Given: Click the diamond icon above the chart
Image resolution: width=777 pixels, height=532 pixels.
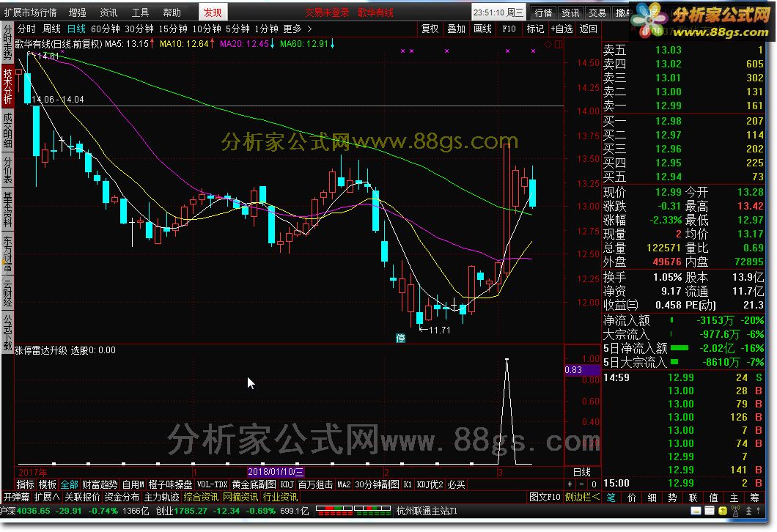Looking at the screenshot, I should tap(548, 44).
